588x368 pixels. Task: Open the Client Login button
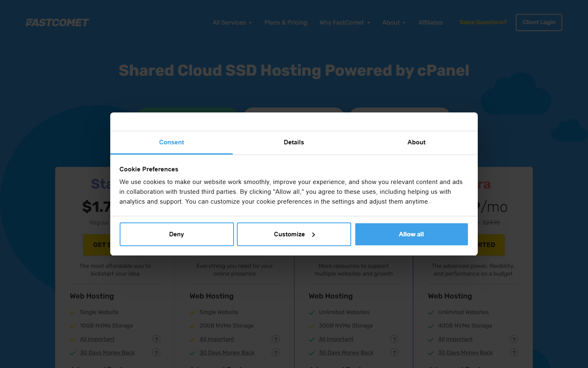(539, 22)
